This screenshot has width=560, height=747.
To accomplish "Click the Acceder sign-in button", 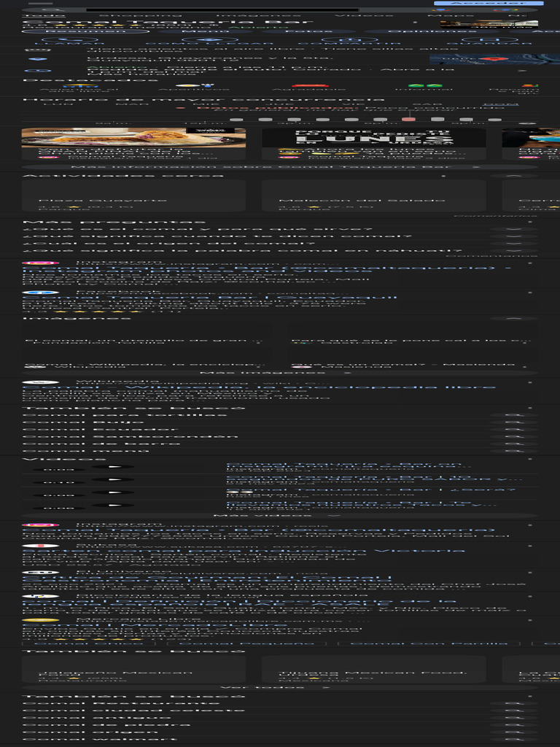I will (x=489, y=3).
